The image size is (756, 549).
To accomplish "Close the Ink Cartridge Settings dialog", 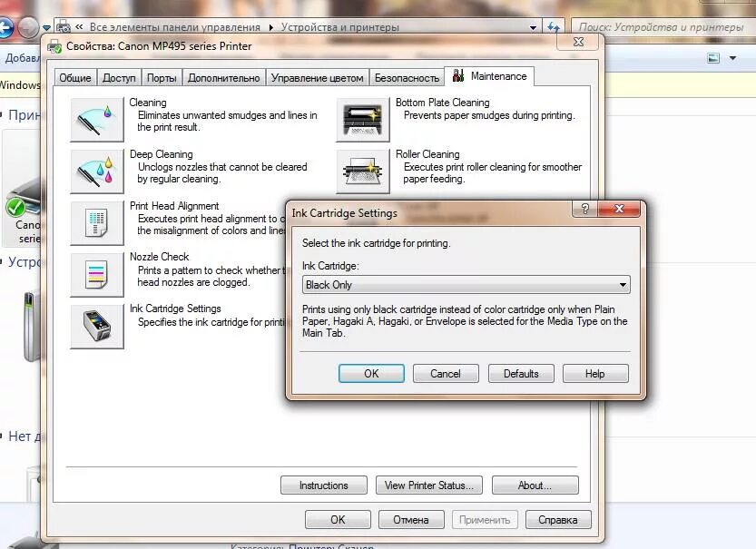I will (x=619, y=209).
